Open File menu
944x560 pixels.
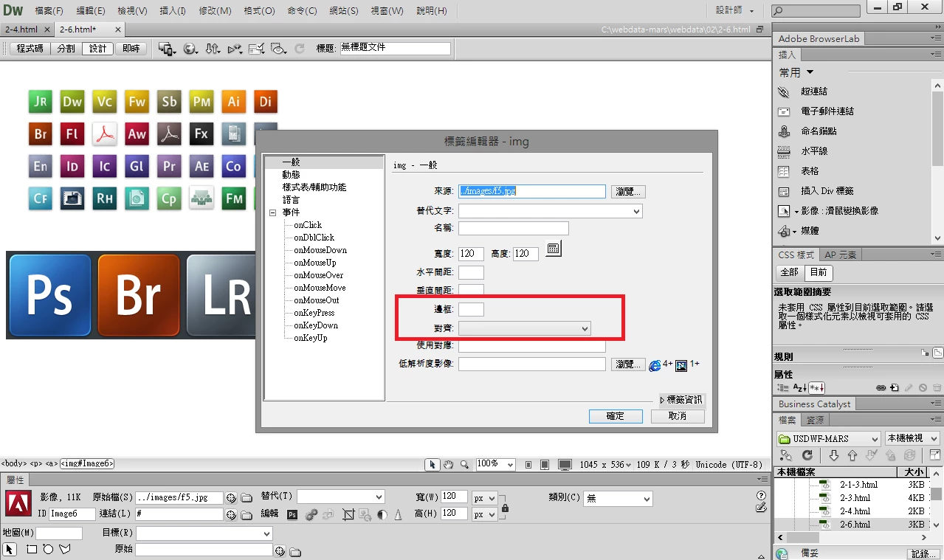(49, 11)
